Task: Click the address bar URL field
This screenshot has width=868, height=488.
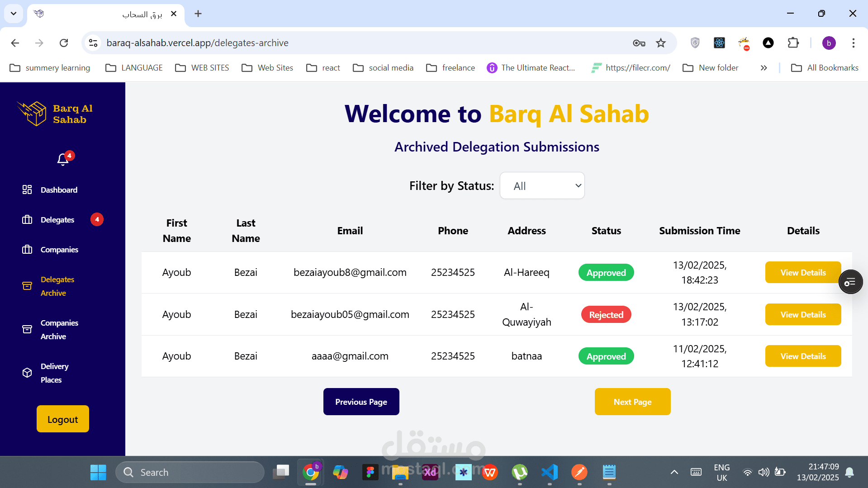Action: 362,43
